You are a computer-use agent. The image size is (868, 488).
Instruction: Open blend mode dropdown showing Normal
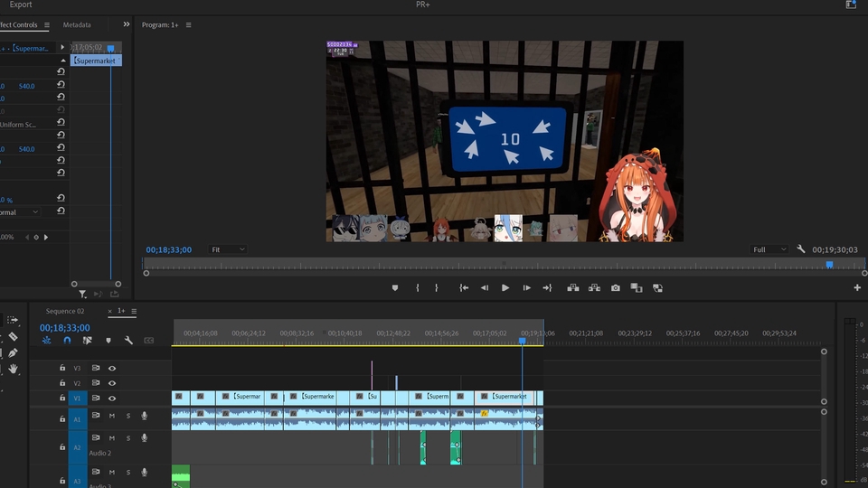coord(20,211)
